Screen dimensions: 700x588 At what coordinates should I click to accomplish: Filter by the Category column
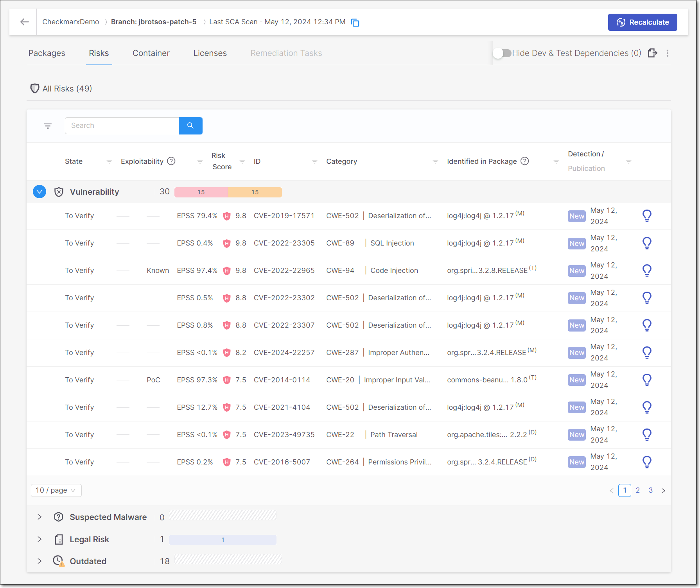(x=435, y=161)
